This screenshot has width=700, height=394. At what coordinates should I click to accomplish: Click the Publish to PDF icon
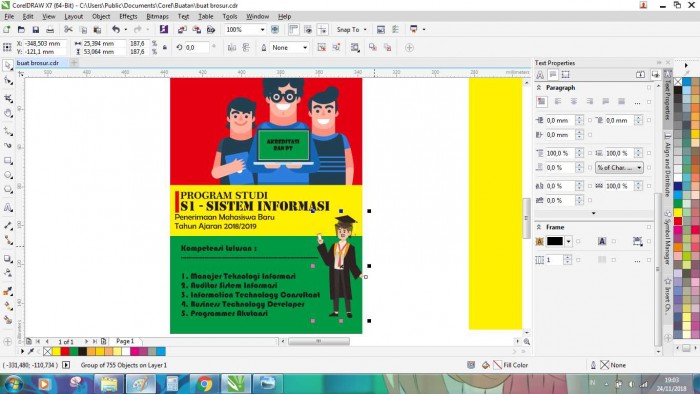pos(211,29)
